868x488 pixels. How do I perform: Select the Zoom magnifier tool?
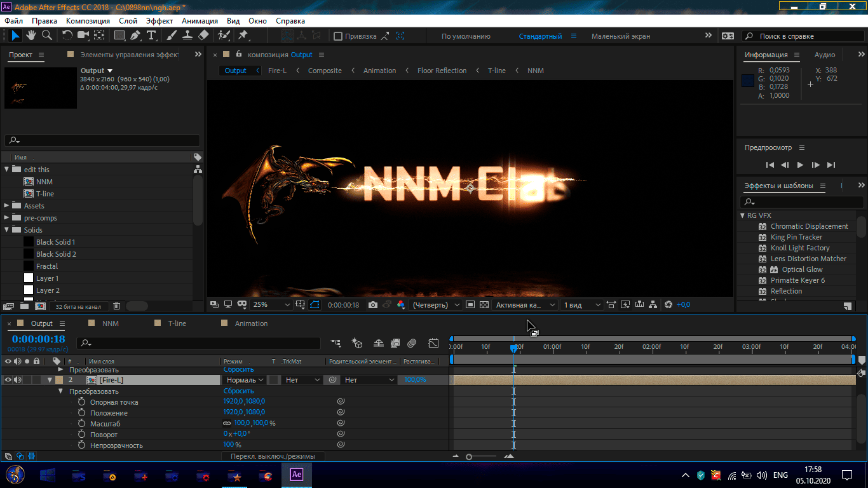click(47, 36)
